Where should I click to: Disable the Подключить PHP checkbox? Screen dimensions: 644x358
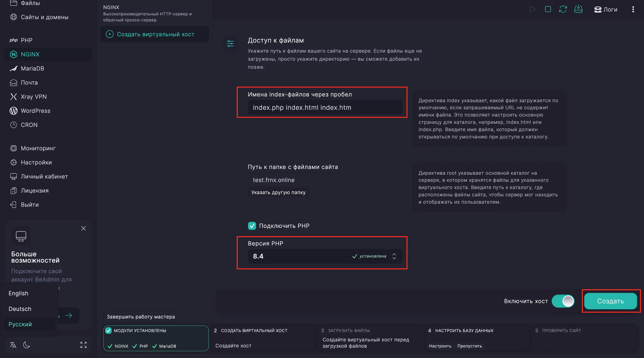click(x=252, y=226)
